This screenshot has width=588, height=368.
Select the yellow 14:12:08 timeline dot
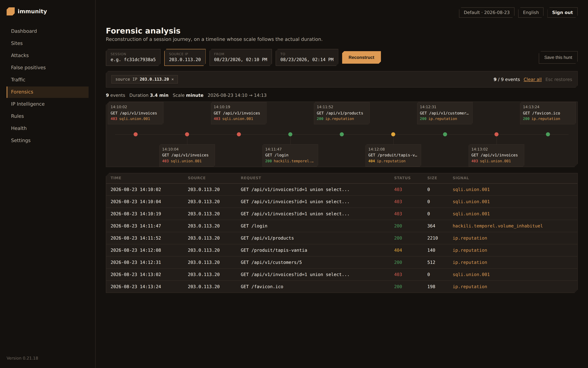(x=393, y=134)
